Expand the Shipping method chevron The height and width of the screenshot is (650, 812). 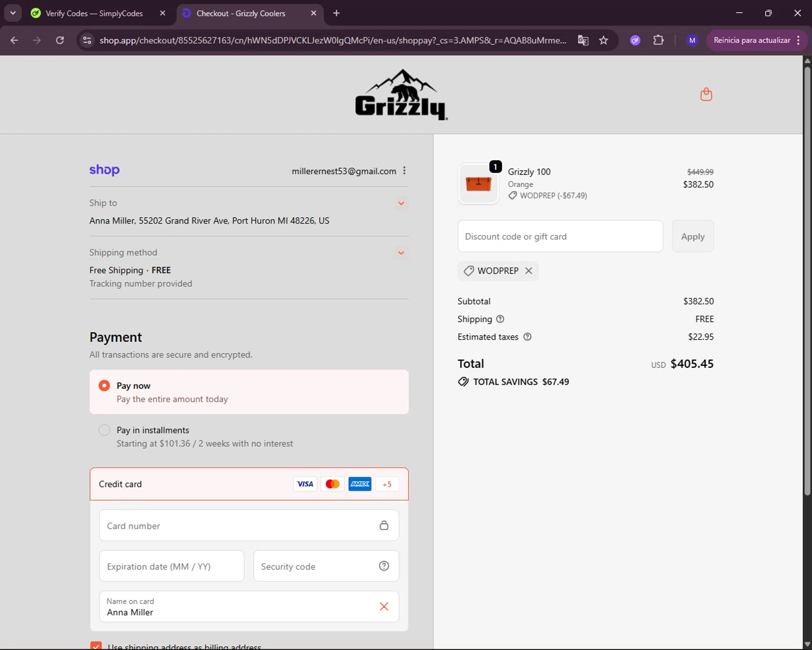coord(401,253)
